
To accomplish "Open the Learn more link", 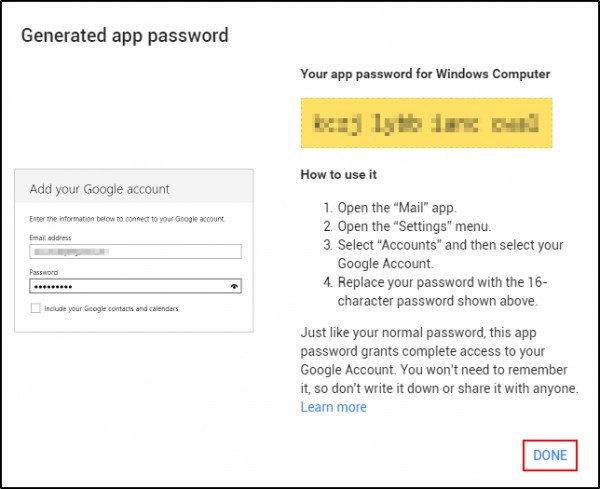I will tap(333, 407).
